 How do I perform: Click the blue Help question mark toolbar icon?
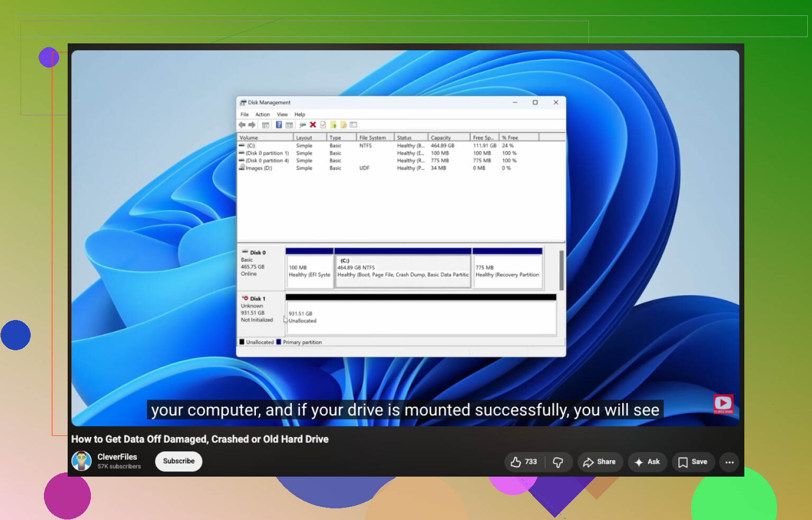(x=279, y=125)
